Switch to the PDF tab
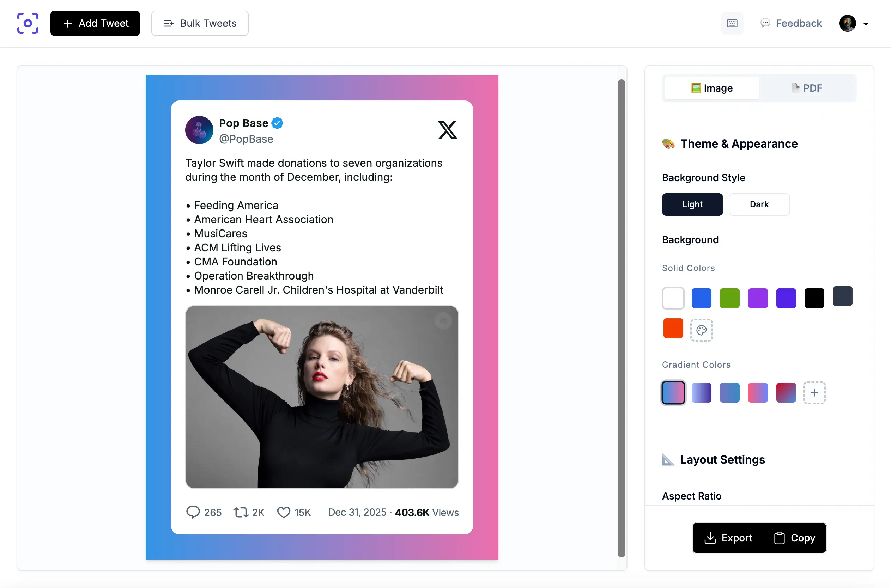Screen dimensions: 891x588 point(807,88)
